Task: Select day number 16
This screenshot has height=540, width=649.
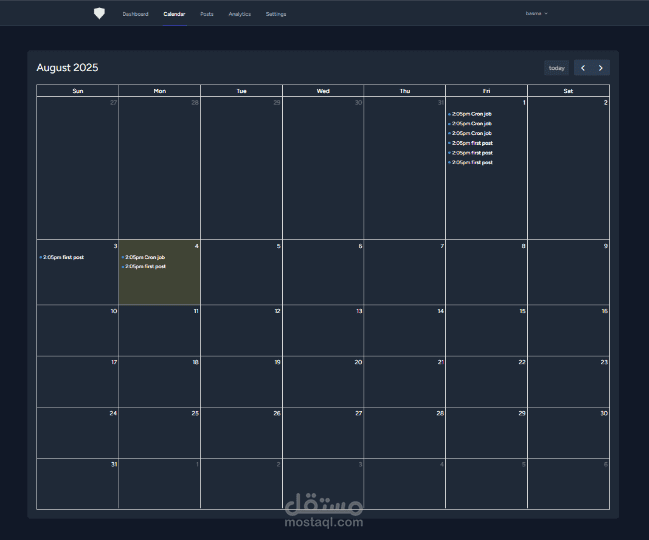Action: pyautogui.click(x=605, y=311)
